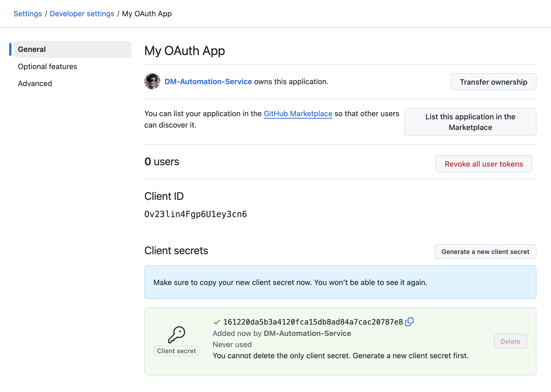Open DM-Automation-Service owner profile link
The image size is (551, 392).
(208, 82)
